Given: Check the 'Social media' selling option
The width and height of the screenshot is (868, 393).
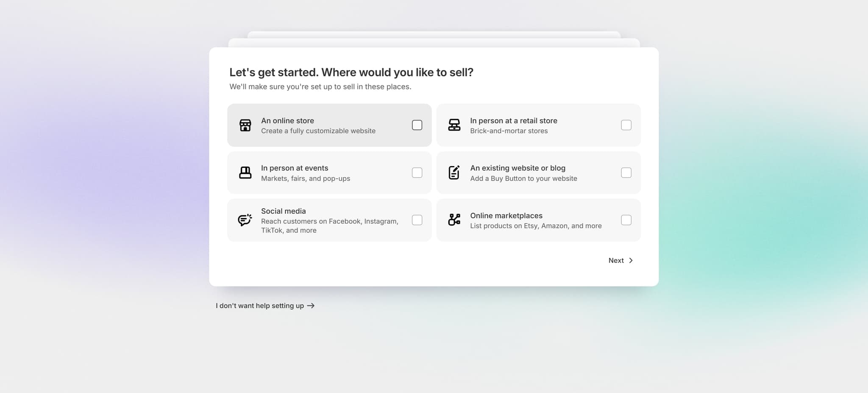Looking at the screenshot, I should (417, 220).
